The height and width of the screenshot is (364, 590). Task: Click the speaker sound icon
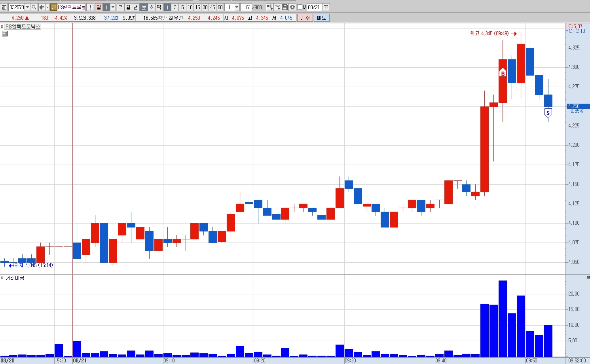point(42,7)
